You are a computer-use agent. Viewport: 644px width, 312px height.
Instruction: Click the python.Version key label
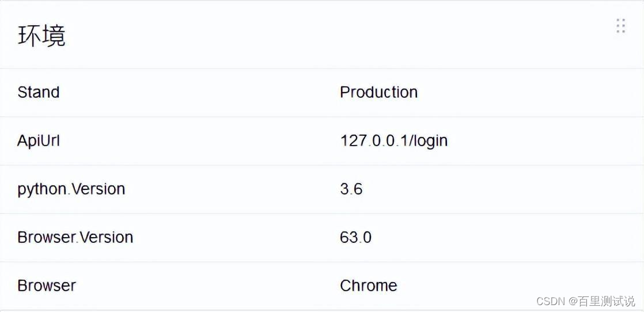pyautogui.click(x=71, y=189)
